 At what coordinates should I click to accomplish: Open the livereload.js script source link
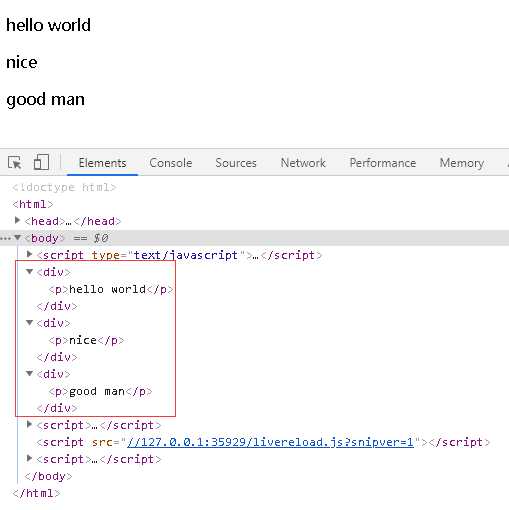270,442
